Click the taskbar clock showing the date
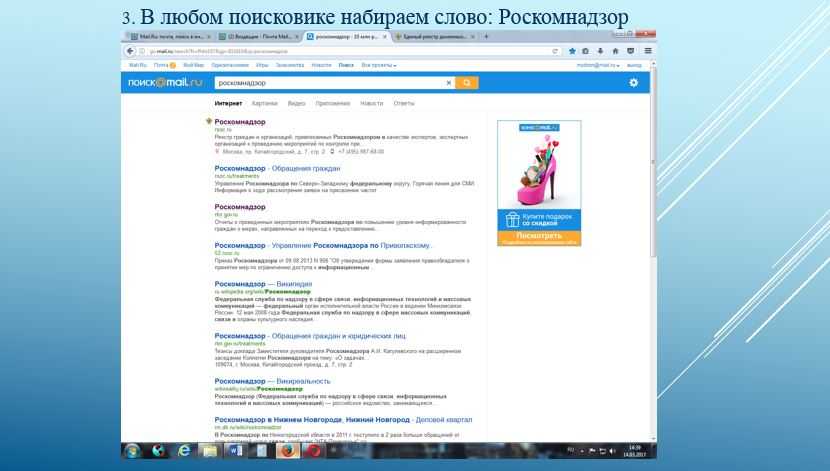Viewport: 830px width, 471px height. pyautogui.click(x=635, y=451)
